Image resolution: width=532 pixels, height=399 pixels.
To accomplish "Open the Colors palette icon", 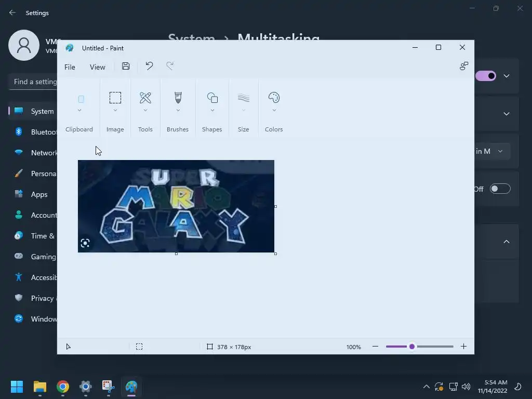I will point(274,98).
